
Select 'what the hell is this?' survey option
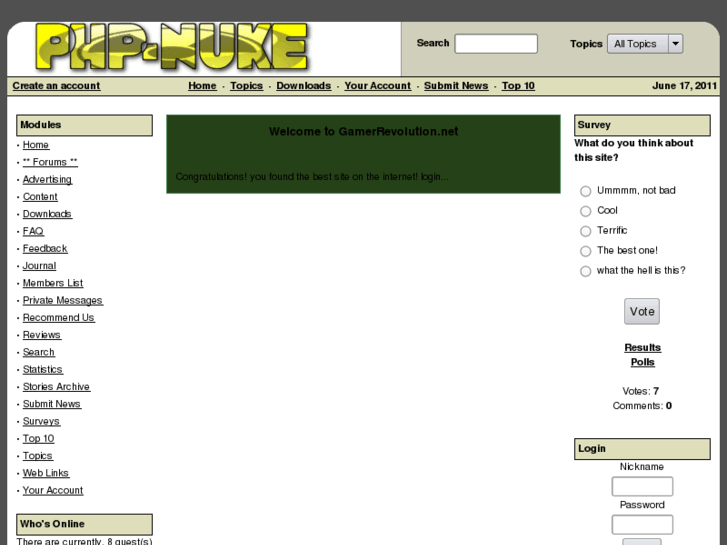tap(586, 271)
